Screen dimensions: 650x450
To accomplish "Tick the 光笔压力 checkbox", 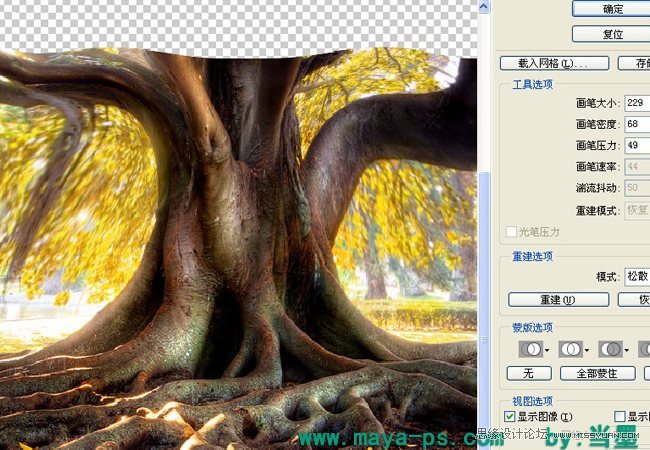I will [x=511, y=232].
